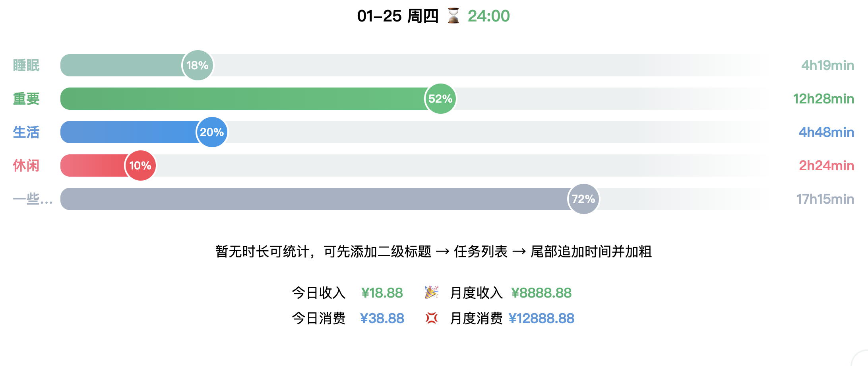Click the 01-25 周四 date heading
The height and width of the screenshot is (366, 868).
pos(397,16)
